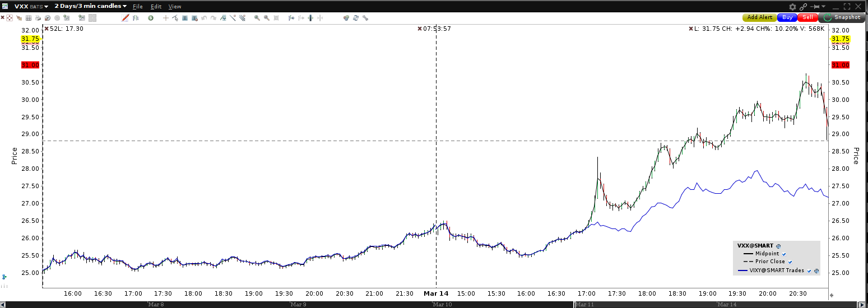This screenshot has width=868, height=308.
Task: Open the View menu
Action: click(x=175, y=6)
